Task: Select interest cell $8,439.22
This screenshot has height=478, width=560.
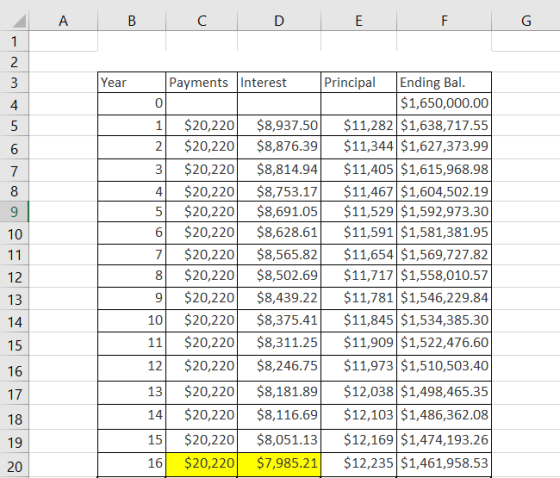Action: 279,298
